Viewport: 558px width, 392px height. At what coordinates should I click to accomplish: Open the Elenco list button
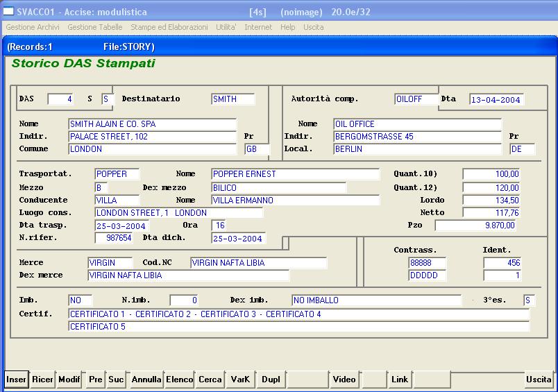point(179,380)
